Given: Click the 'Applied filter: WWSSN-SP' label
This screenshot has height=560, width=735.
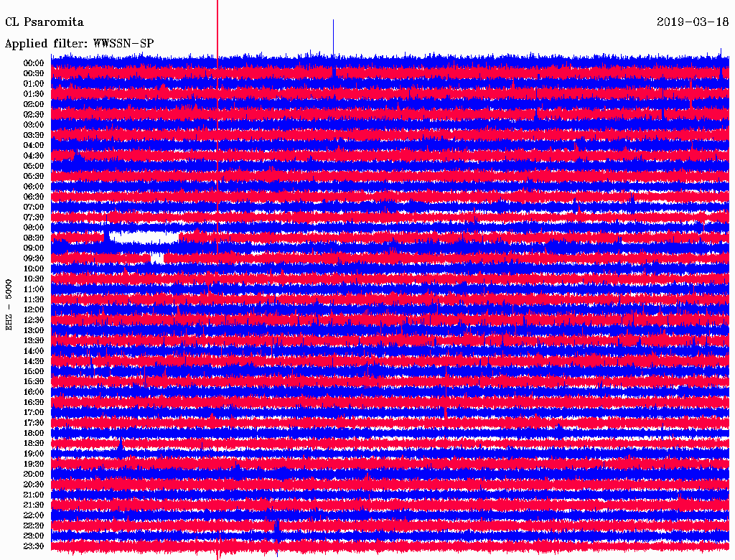Looking at the screenshot, I should (79, 44).
